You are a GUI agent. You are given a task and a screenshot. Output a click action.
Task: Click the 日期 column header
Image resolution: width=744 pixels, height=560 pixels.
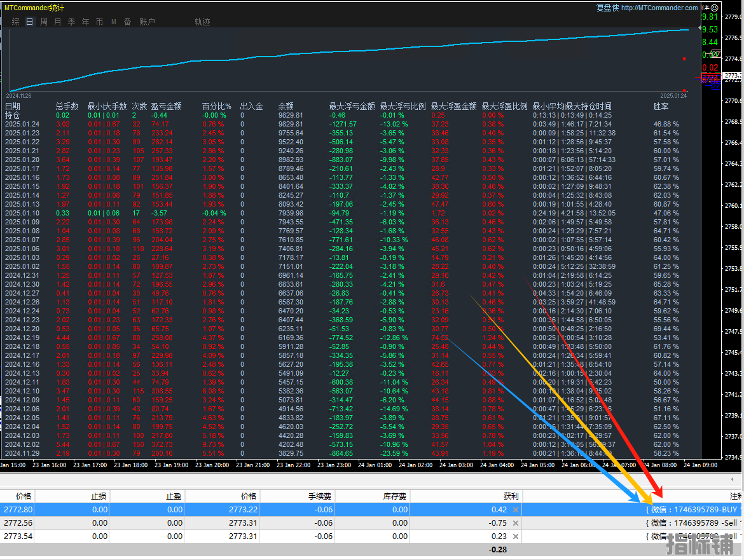click(x=13, y=106)
